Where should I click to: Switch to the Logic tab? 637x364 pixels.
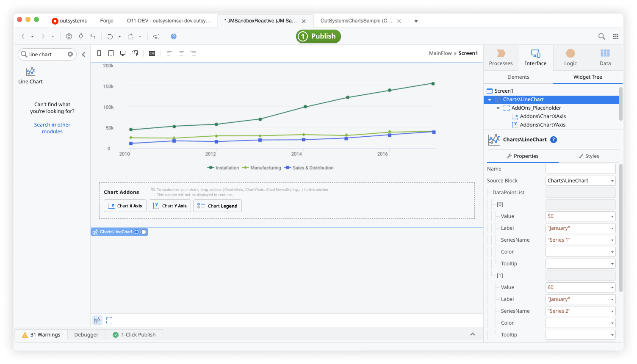(570, 57)
